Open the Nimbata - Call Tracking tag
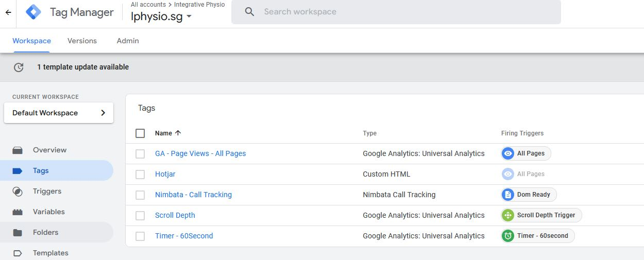This screenshot has height=260, width=644. pyautogui.click(x=193, y=195)
